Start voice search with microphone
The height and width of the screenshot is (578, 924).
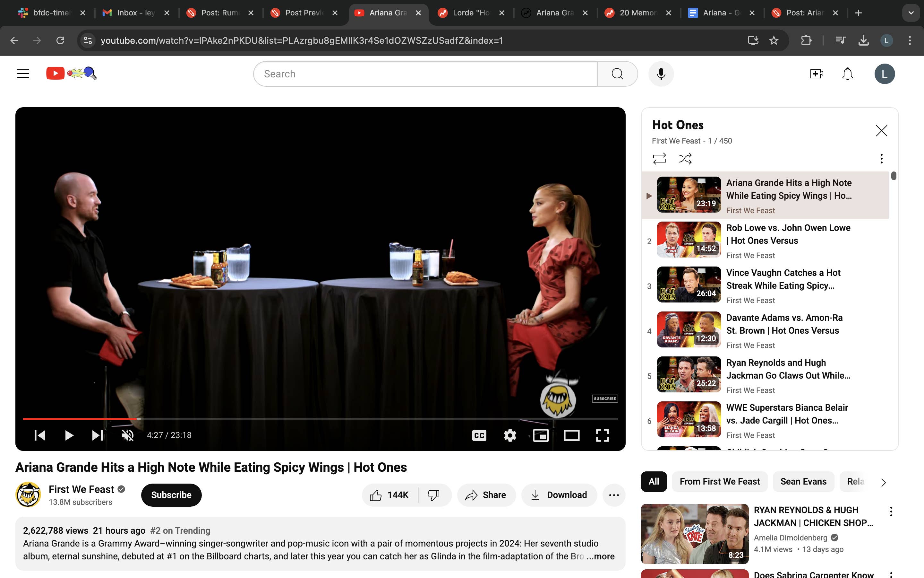point(661,74)
